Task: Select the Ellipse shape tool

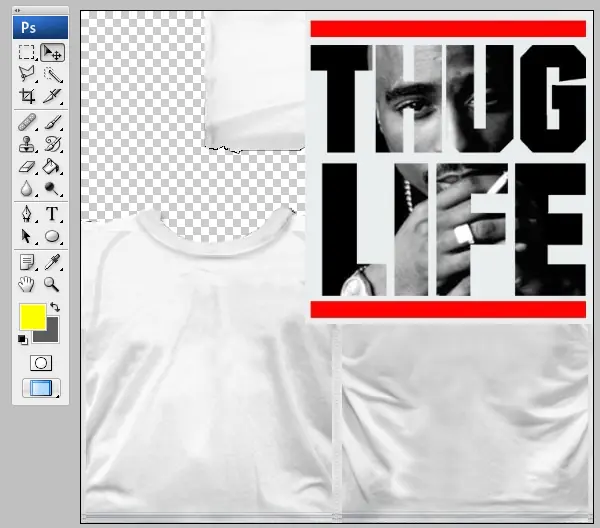Action: point(52,236)
